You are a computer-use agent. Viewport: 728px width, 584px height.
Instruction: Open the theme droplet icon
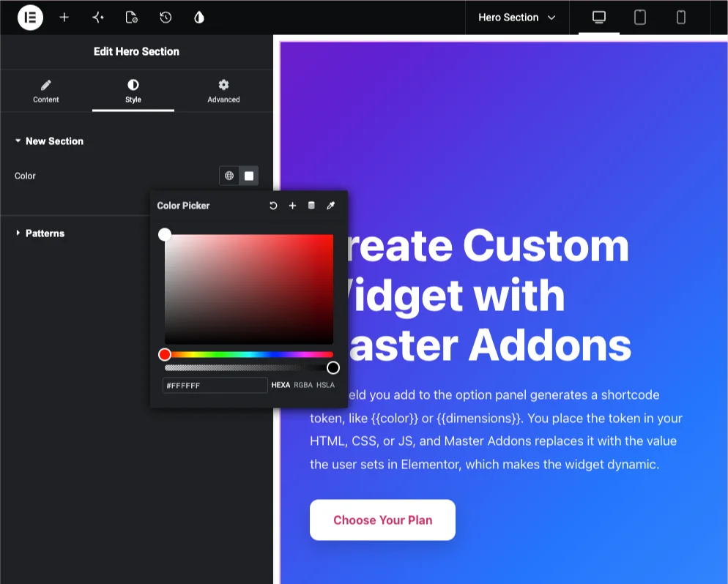199,18
